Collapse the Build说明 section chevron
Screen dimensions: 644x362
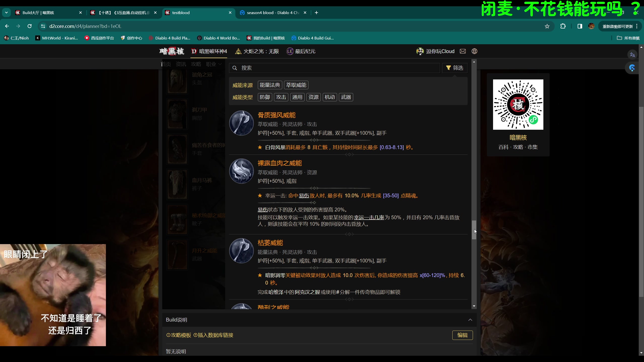(470, 320)
